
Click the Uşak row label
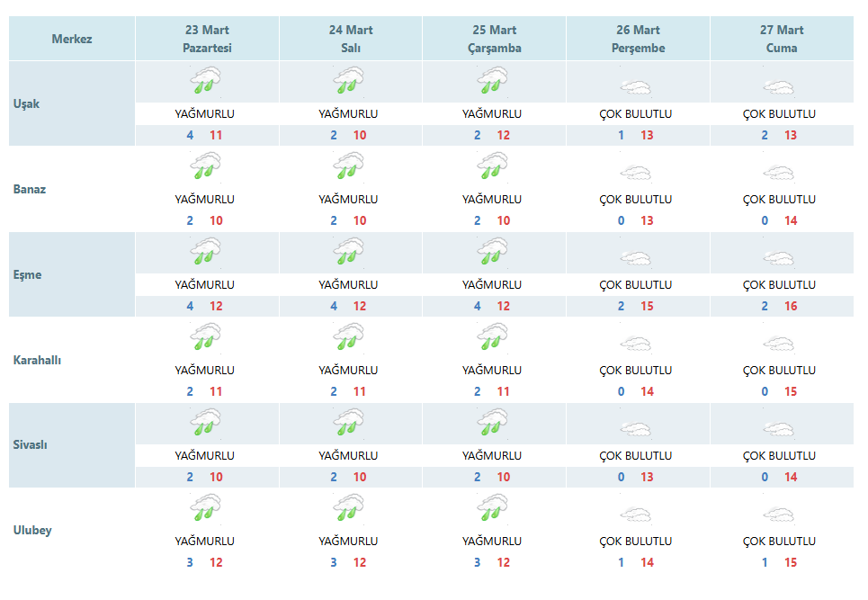27,103
